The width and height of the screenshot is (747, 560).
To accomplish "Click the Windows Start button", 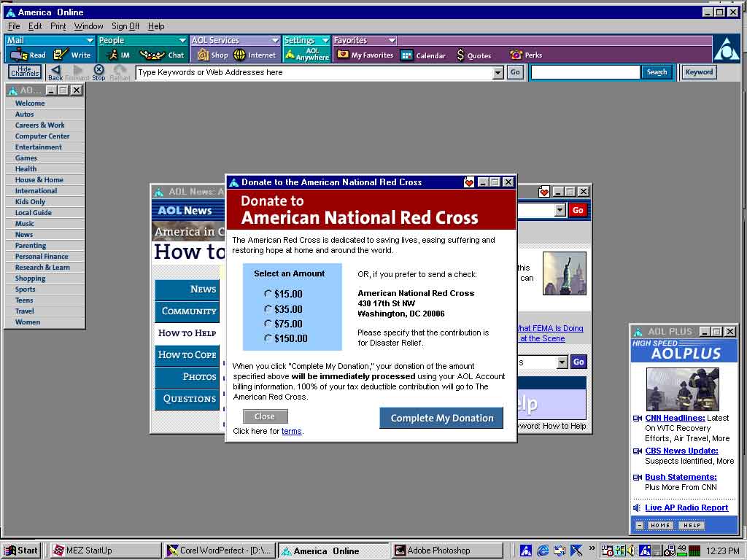I will pyautogui.click(x=21, y=551).
